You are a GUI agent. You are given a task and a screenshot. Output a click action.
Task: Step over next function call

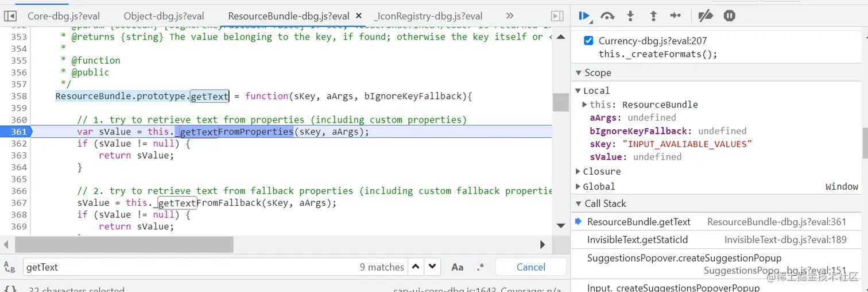coord(607,16)
